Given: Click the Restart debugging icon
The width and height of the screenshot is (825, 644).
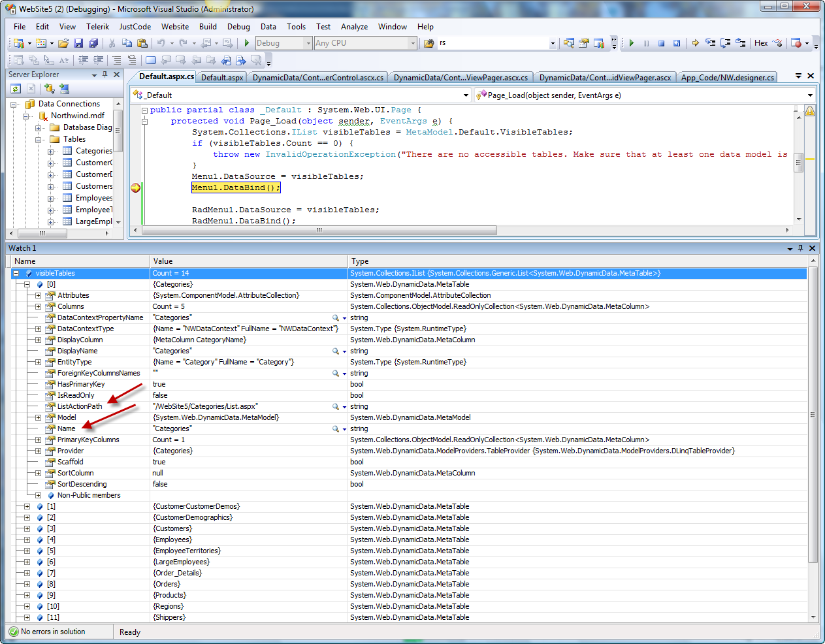Looking at the screenshot, I should pos(676,43).
